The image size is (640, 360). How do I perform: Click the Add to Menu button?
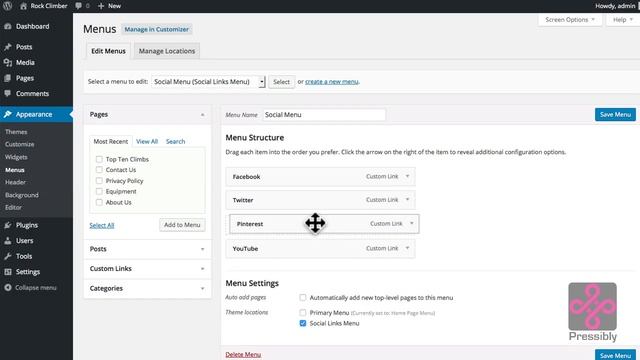click(182, 225)
